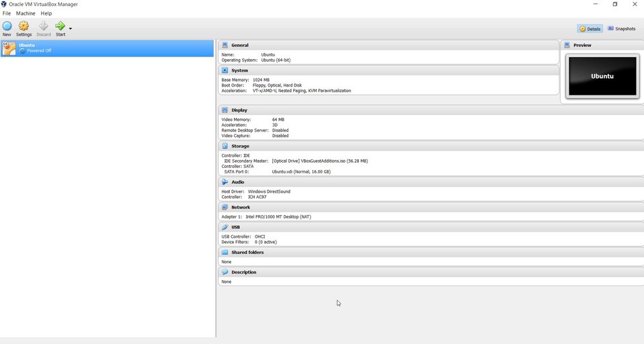Click the Display Acceleration '3D' value

[x=275, y=125]
